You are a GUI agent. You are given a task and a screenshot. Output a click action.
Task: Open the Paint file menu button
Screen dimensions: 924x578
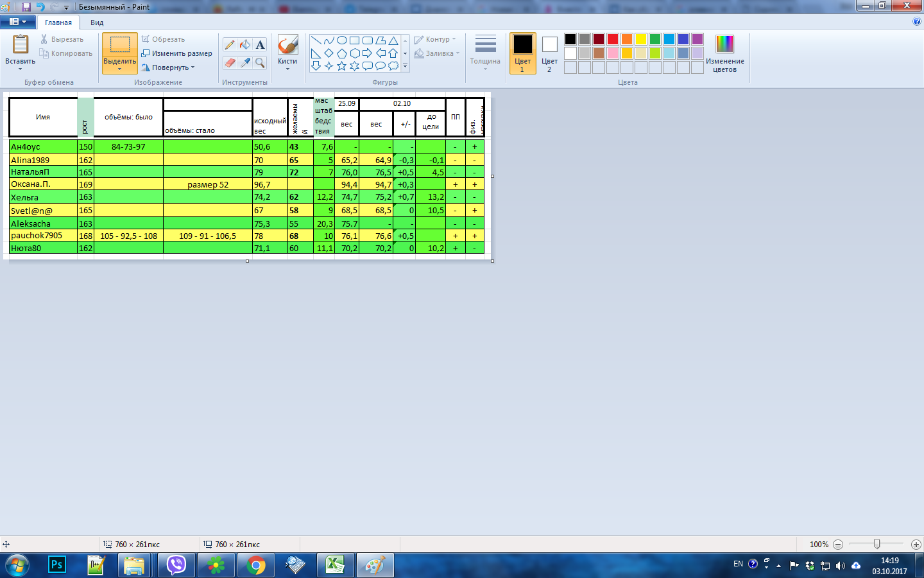point(17,22)
